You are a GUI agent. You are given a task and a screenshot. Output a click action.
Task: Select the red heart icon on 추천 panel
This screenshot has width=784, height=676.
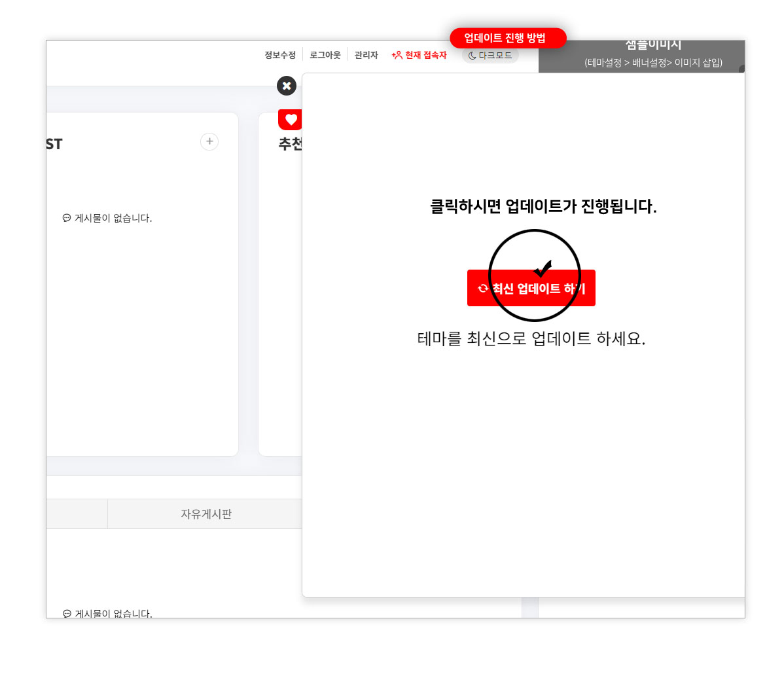pyautogui.click(x=291, y=119)
